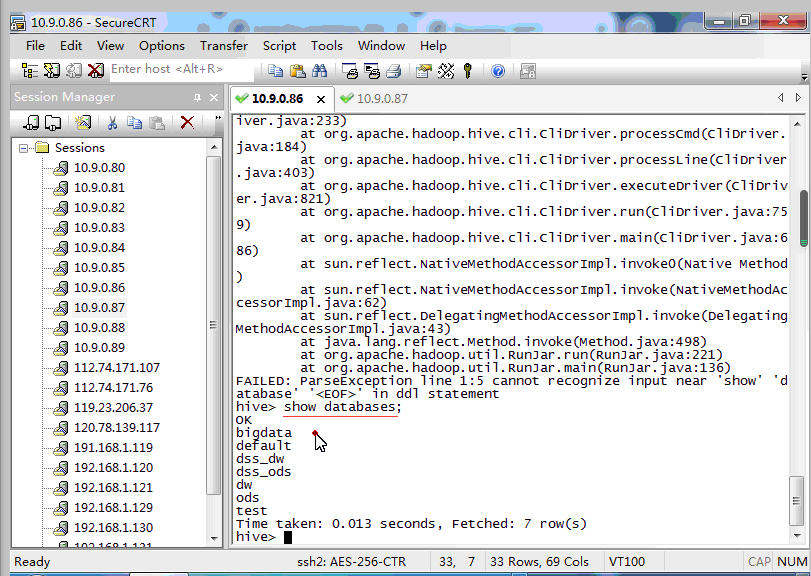The height and width of the screenshot is (576, 811).
Task: Click the Find binoculars icon
Action: (320, 70)
